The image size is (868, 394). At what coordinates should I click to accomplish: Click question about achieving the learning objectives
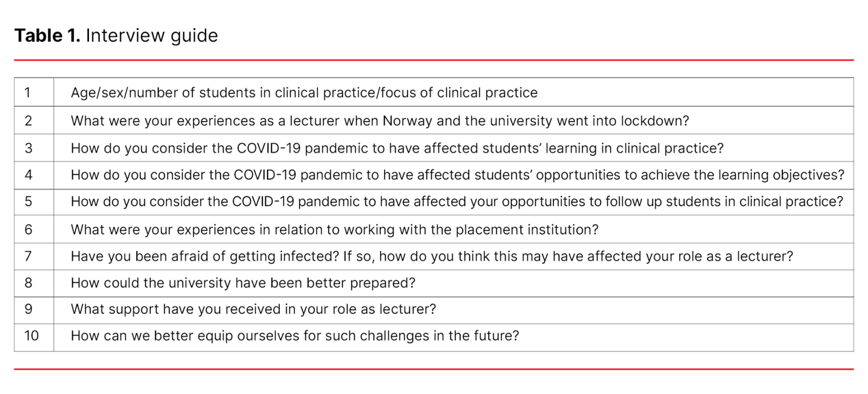[x=457, y=175]
